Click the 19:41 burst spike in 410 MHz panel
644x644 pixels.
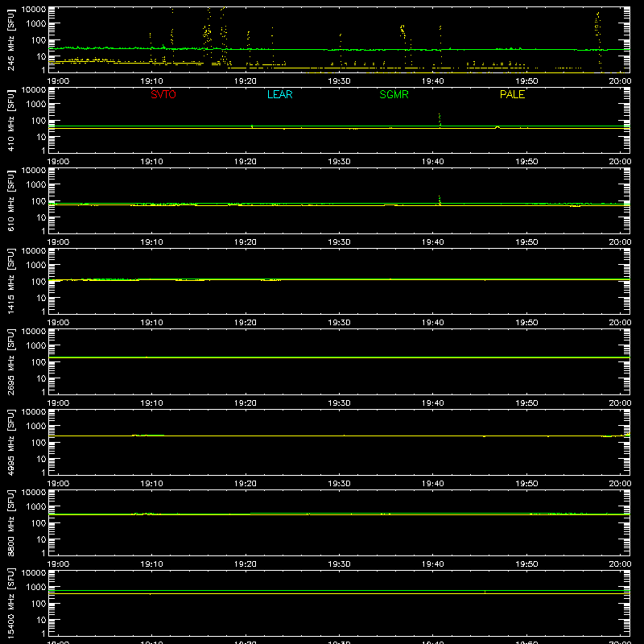click(x=440, y=120)
